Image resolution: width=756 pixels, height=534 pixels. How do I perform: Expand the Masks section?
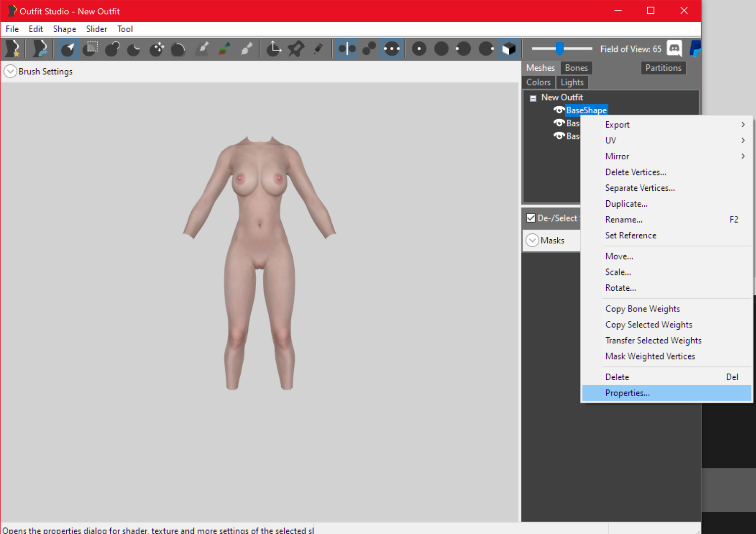click(533, 240)
